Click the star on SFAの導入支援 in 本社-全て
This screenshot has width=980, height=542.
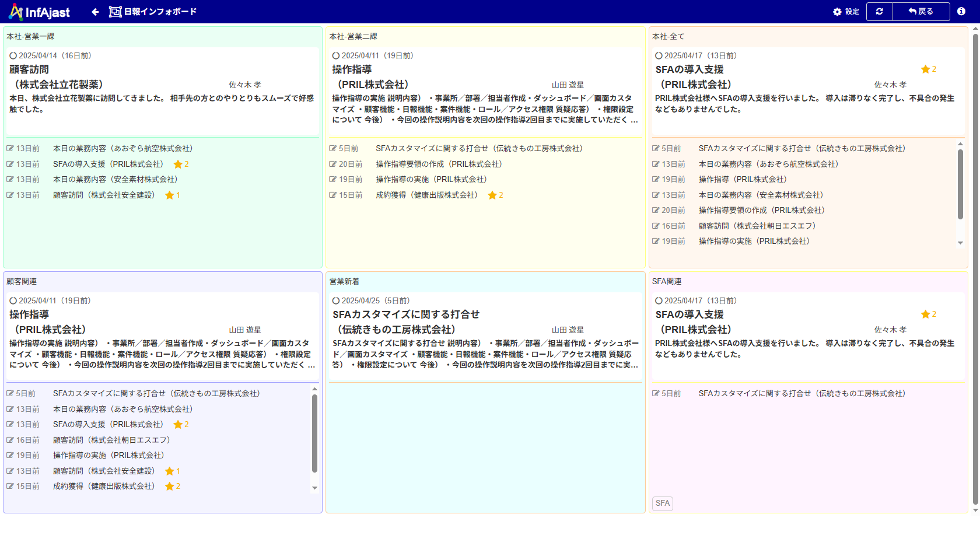(x=925, y=69)
